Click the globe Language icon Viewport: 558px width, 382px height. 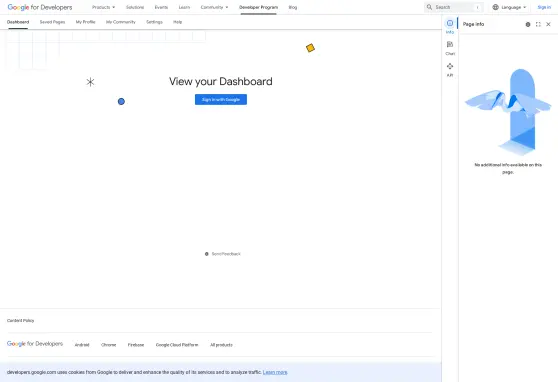tap(495, 7)
